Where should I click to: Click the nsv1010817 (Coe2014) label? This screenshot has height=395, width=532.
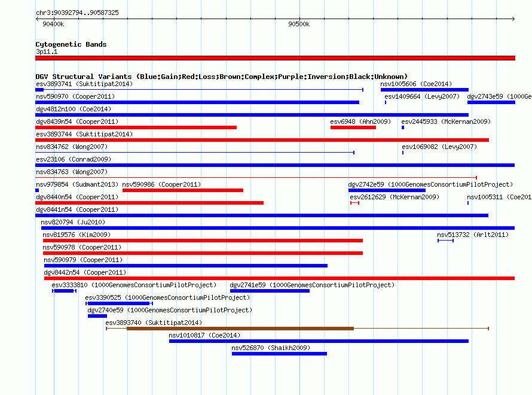(x=204, y=335)
